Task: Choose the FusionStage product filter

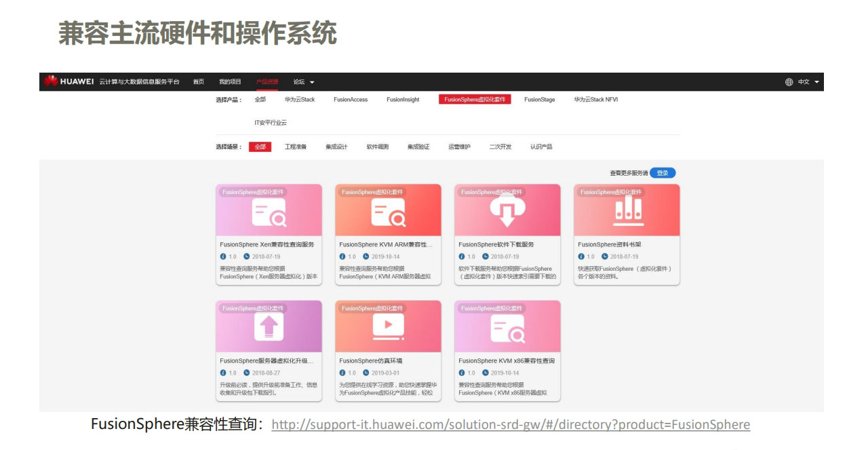Action: (x=540, y=99)
